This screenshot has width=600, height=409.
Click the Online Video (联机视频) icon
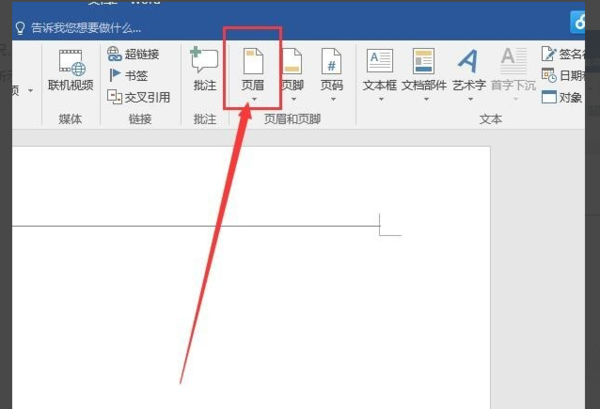click(71, 62)
